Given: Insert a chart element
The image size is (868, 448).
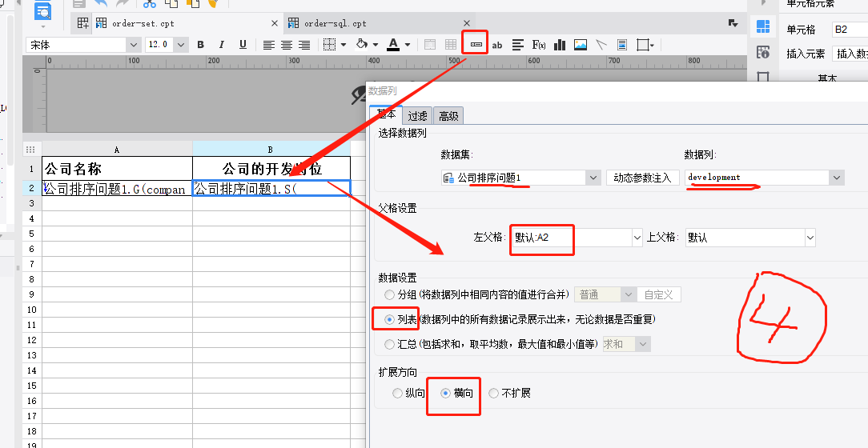Looking at the screenshot, I should tap(560, 45).
